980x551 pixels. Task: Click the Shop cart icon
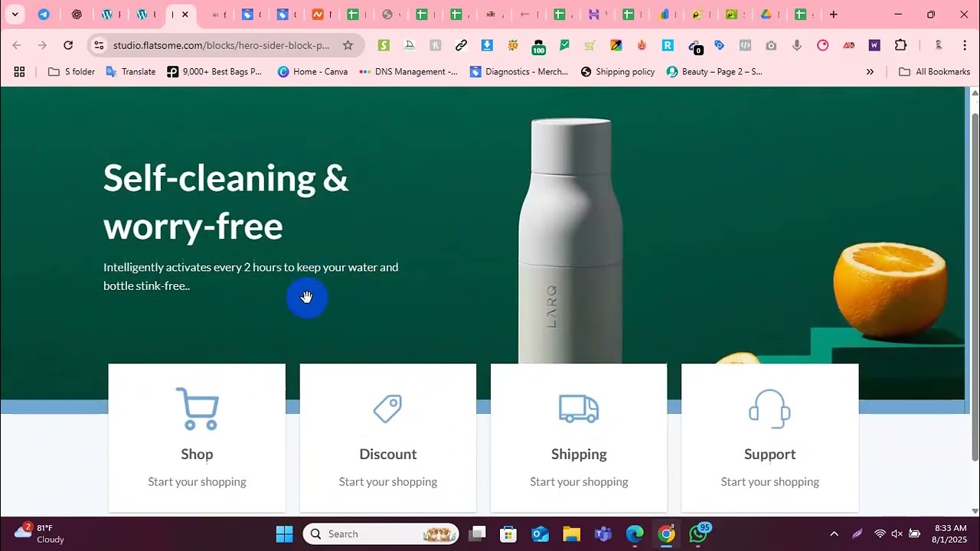tap(198, 409)
